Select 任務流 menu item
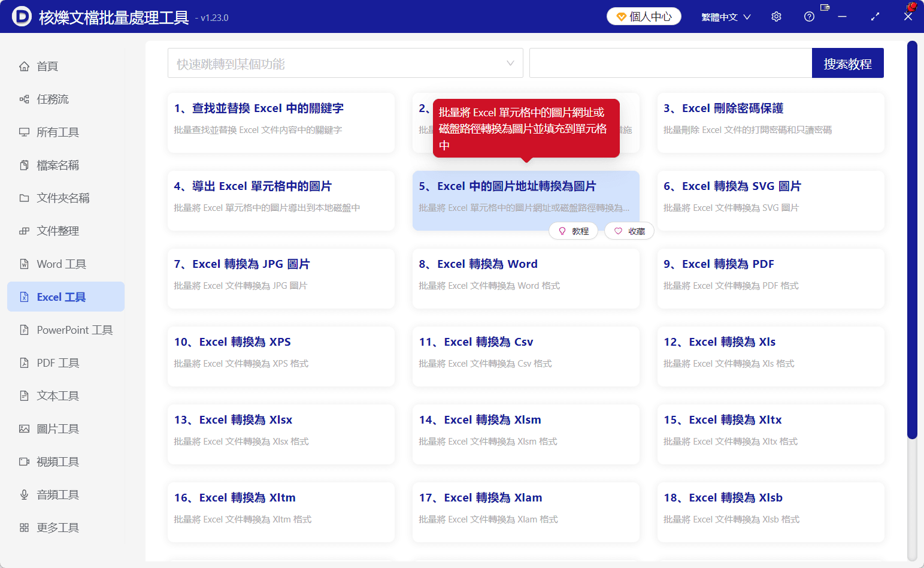The height and width of the screenshot is (568, 924). pos(66,99)
